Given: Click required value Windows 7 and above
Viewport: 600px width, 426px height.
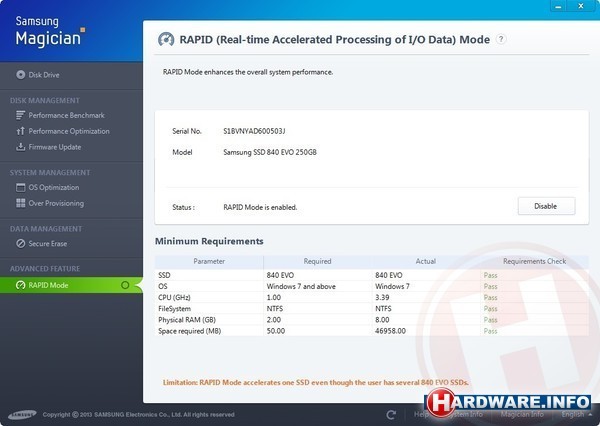Looking at the screenshot, I should coord(301,286).
